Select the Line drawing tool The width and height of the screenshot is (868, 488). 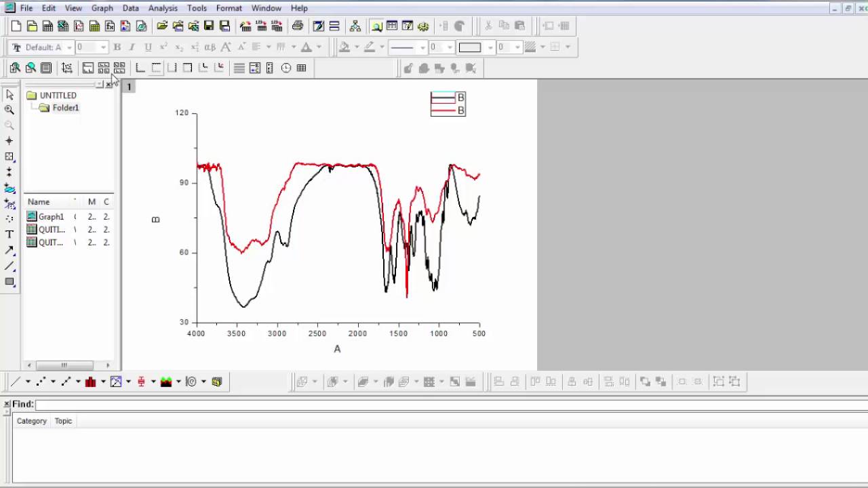[9, 266]
